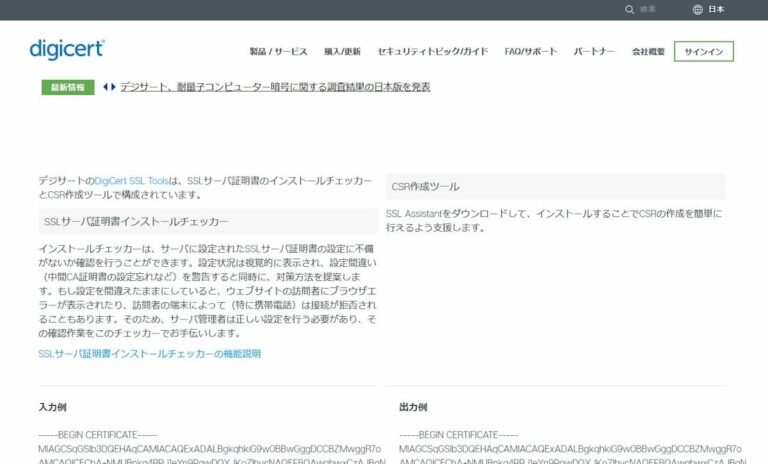Click the search magnifier icon
768x464 pixels.
[x=629, y=9]
